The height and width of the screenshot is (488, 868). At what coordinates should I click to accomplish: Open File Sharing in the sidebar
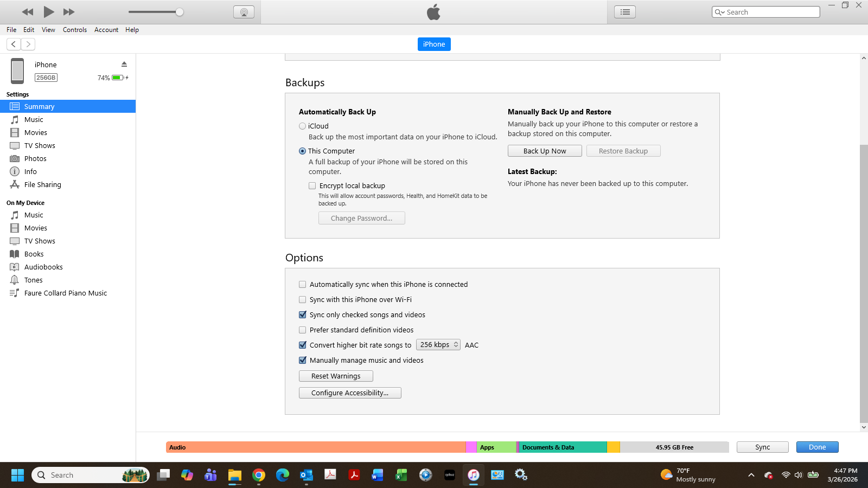click(42, 184)
